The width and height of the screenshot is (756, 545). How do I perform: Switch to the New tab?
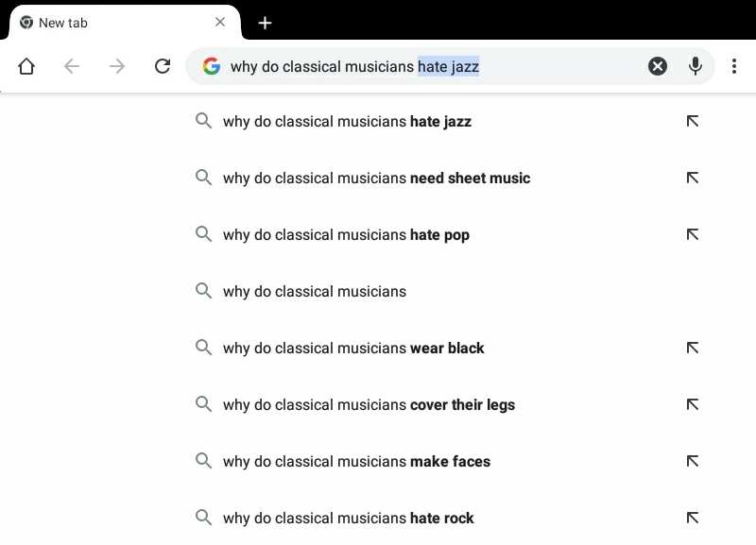[x=113, y=22]
